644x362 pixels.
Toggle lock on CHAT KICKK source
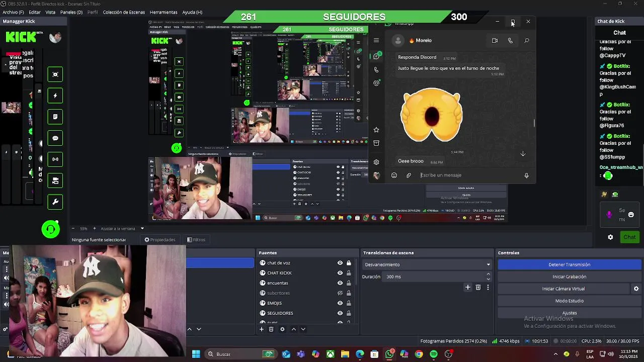(x=349, y=273)
